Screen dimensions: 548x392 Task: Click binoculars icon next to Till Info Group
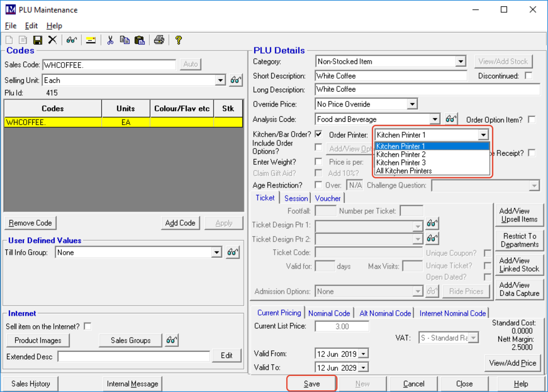233,252
